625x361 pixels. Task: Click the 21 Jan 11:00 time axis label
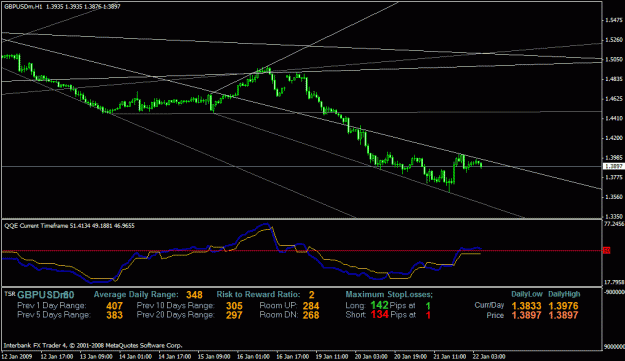tap(450, 356)
